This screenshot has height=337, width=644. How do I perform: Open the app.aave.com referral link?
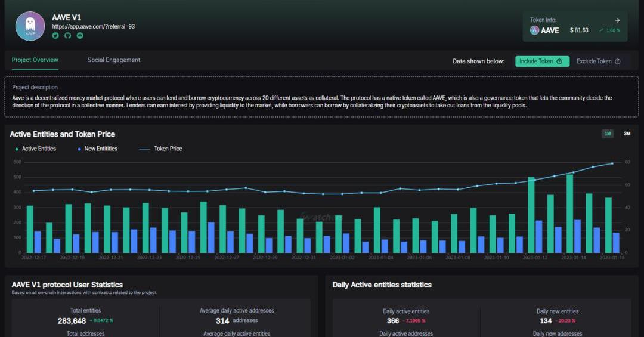(x=93, y=26)
